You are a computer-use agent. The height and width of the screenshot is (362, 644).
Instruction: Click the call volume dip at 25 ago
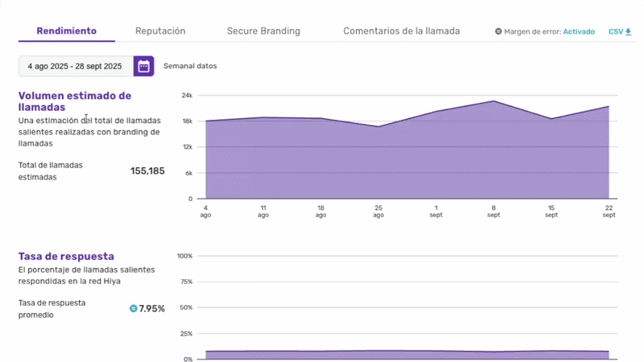pos(378,126)
